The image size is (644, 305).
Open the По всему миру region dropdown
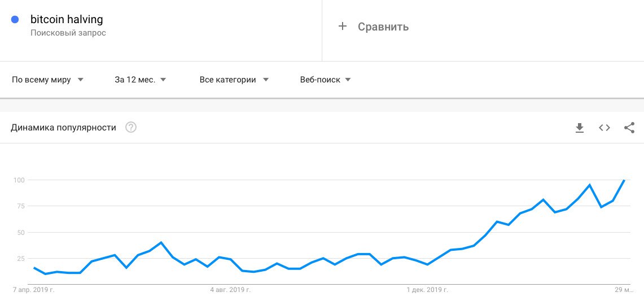pos(48,80)
